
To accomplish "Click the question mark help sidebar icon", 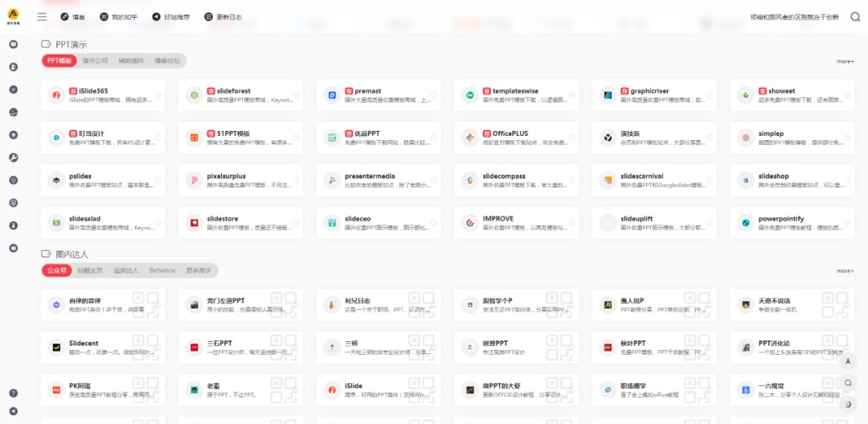I will [14, 393].
